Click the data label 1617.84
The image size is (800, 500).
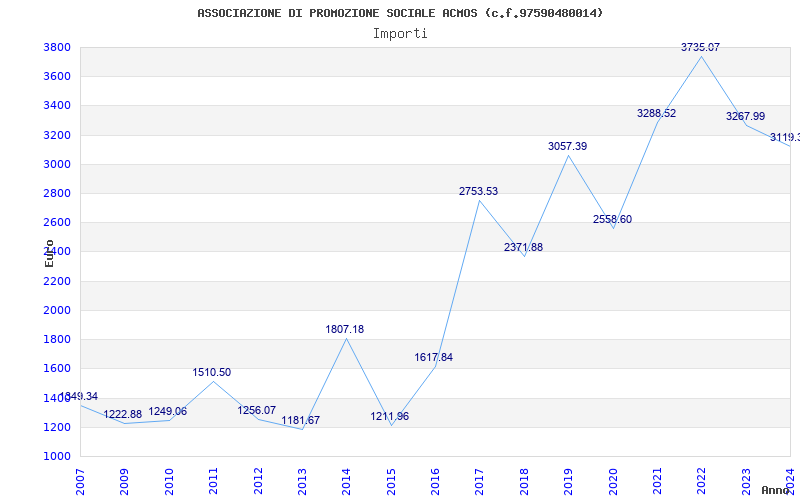(x=433, y=358)
